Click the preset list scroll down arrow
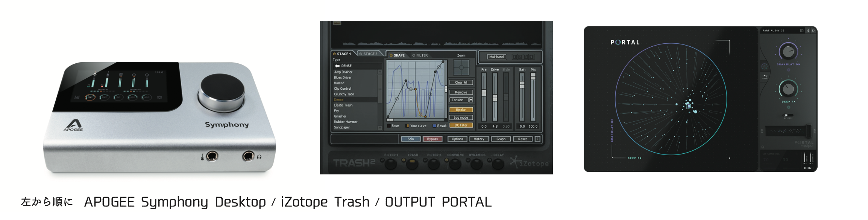Screen dimensions: 868x220 pos(379,128)
